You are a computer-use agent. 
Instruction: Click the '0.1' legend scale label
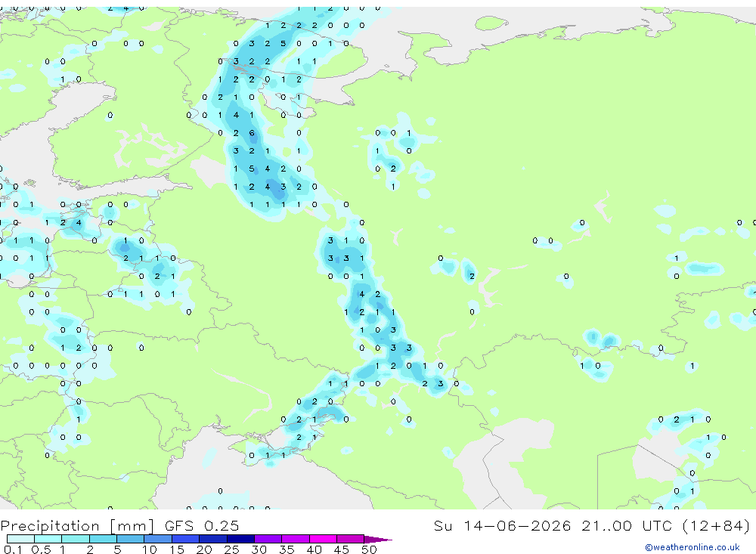(x=13, y=549)
